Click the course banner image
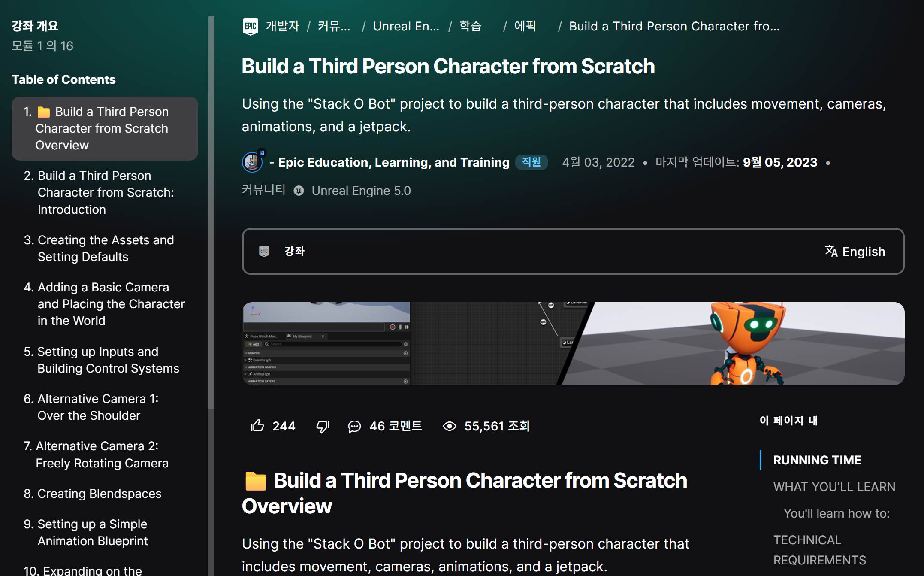 [573, 343]
